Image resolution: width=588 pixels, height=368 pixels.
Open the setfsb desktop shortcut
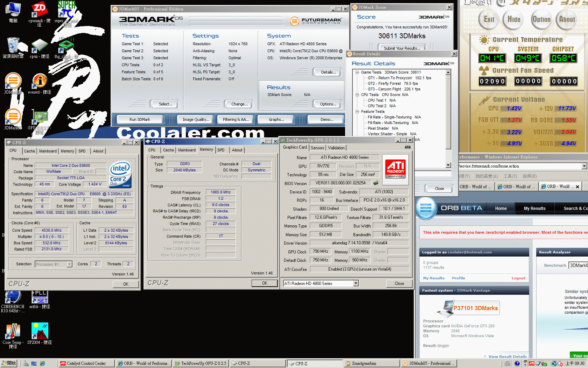pyautogui.click(x=39, y=299)
